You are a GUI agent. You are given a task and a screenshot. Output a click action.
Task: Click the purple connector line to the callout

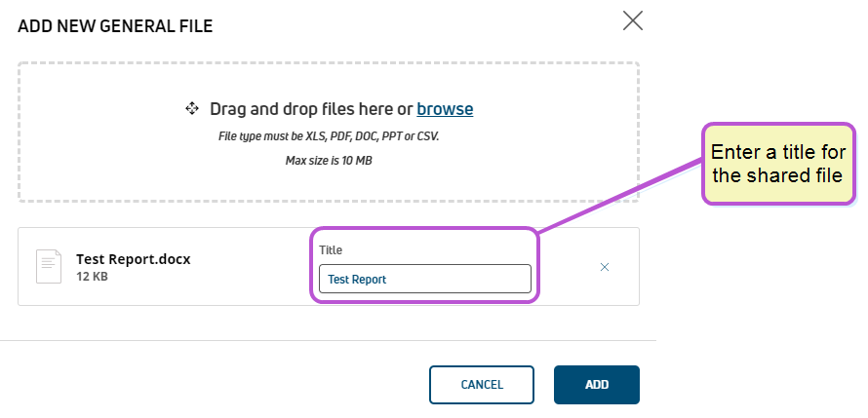620,195
